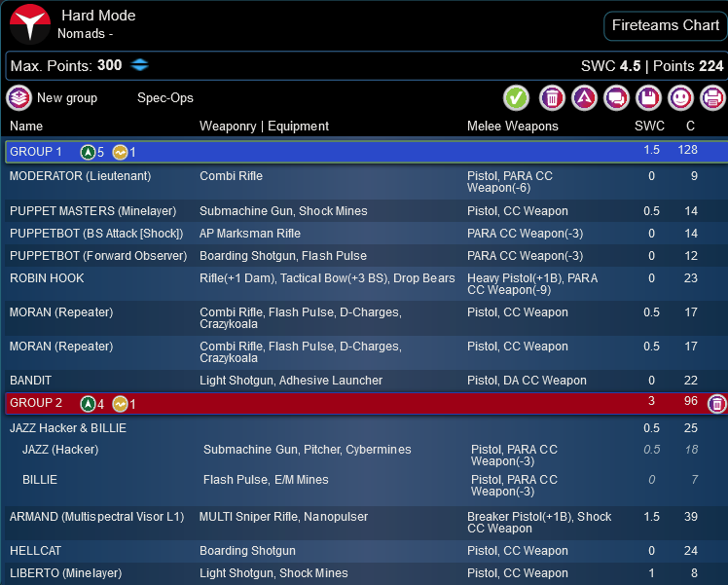Click Rifle(+1 Dam), Tactical Bow weapon text

[x=327, y=278]
